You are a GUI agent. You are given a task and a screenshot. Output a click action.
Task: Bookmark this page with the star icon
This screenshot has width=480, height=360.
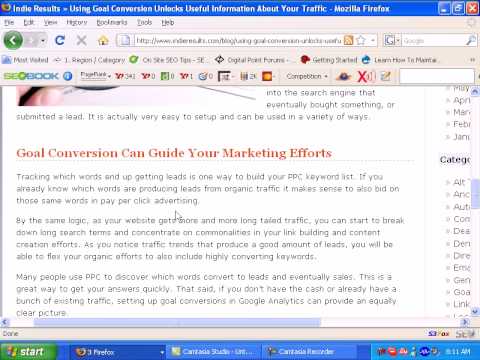pyautogui.click(x=361, y=41)
